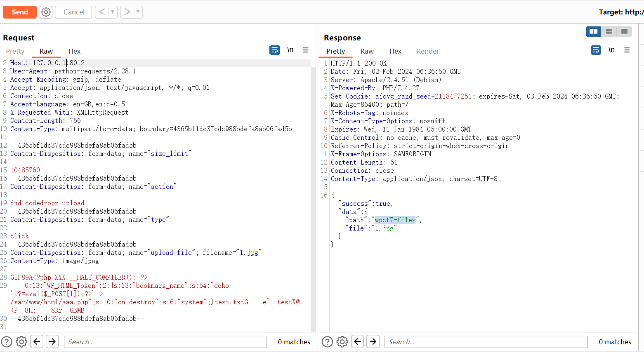Image resolution: width=644 pixels, height=353 pixels.
Task: Toggle non-printable characters in Response panel
Action: coord(612,50)
